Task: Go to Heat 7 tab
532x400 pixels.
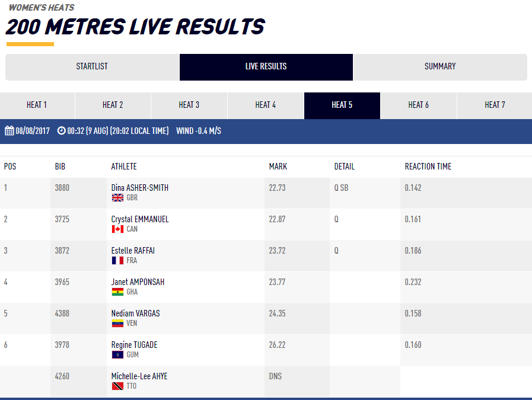Action: point(495,105)
